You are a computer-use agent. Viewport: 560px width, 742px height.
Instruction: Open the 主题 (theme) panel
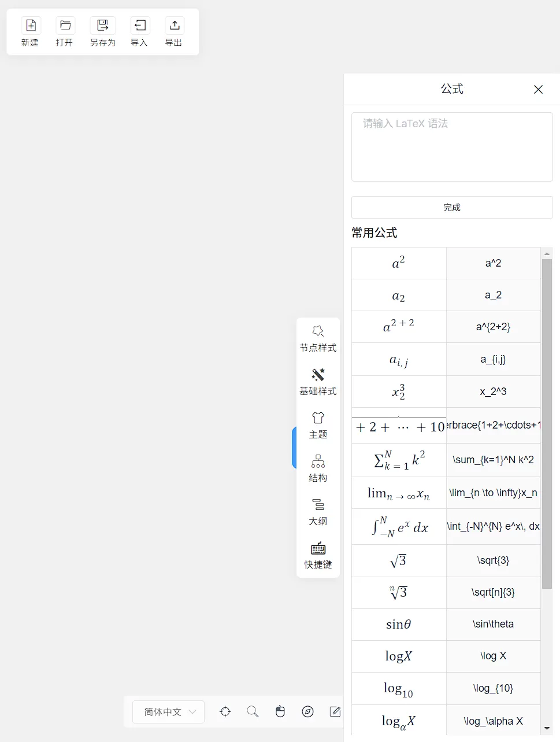click(318, 424)
